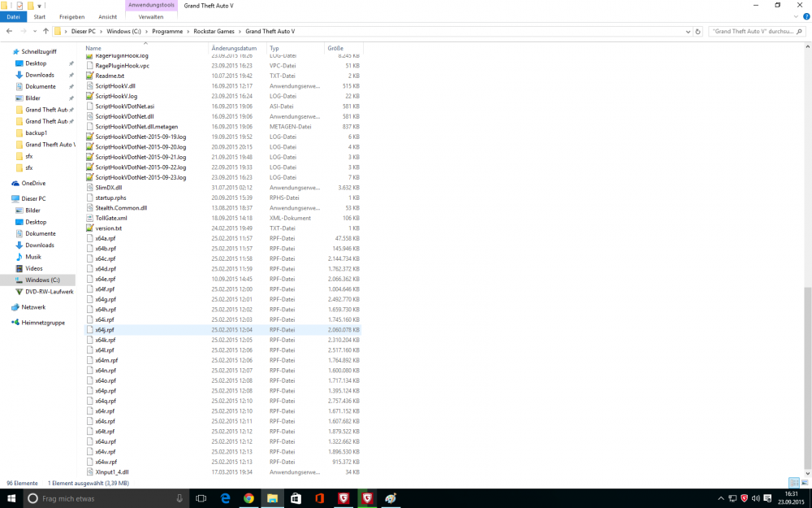Open address bar history dropdown
The width and height of the screenshot is (812, 508).
[688, 32]
